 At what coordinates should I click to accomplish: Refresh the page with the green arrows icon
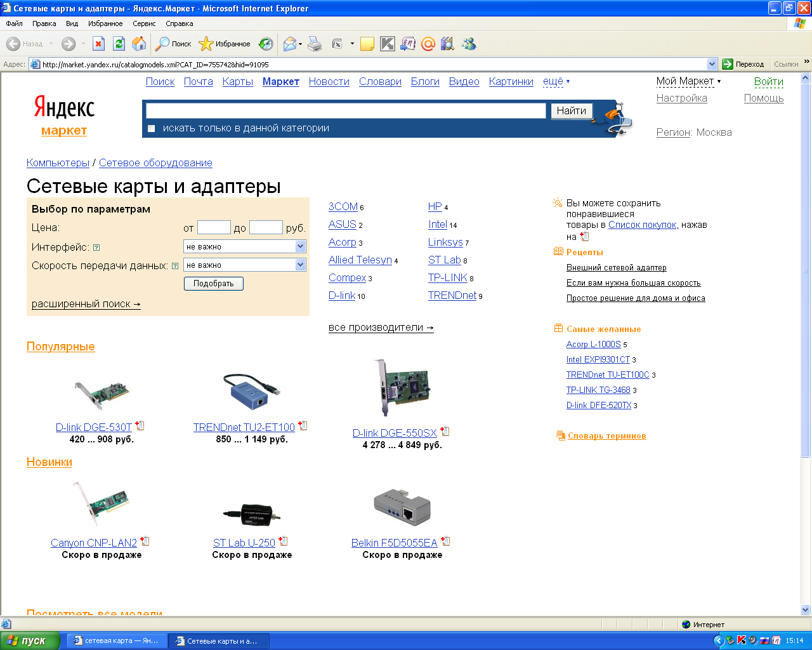(119, 44)
